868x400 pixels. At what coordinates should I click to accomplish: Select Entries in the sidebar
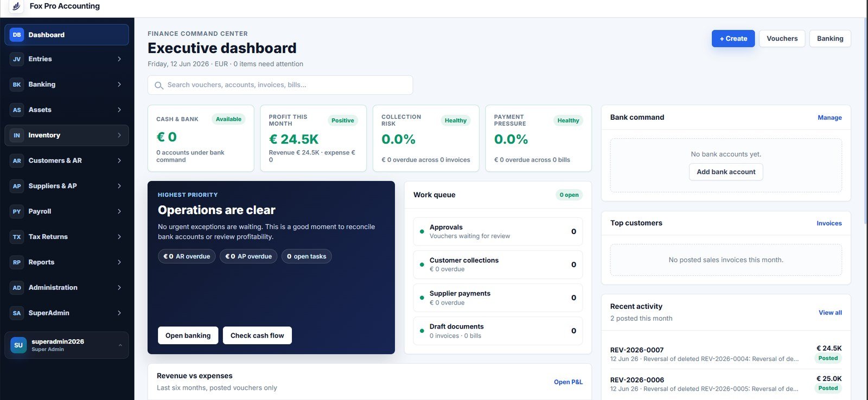(x=67, y=59)
